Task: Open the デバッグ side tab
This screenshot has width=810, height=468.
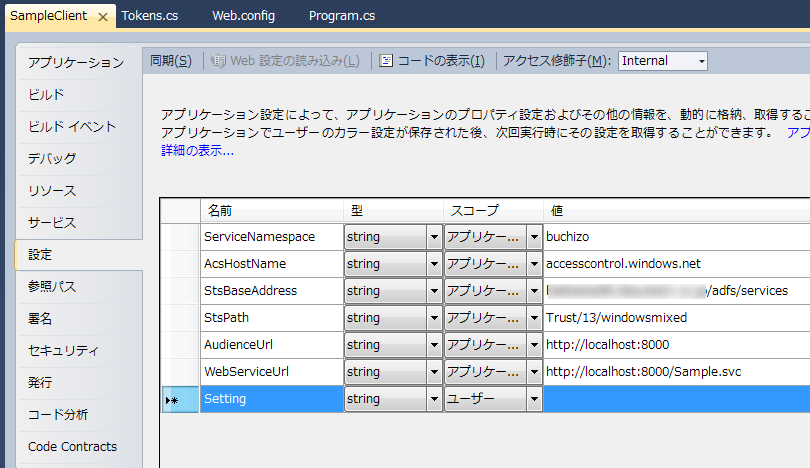Action: point(52,159)
